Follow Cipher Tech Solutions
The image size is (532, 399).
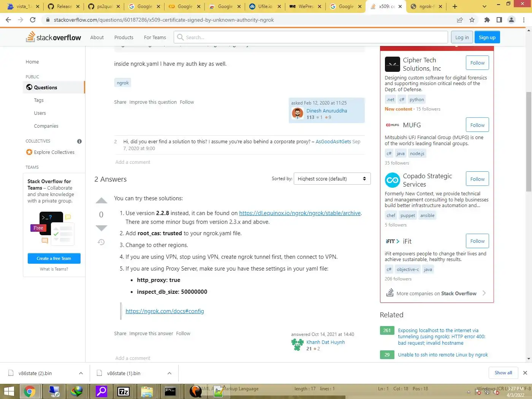[477, 63]
